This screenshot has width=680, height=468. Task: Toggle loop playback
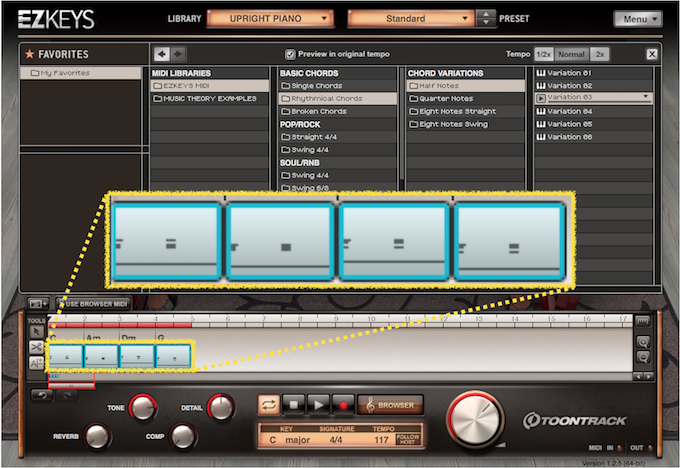[269, 405]
